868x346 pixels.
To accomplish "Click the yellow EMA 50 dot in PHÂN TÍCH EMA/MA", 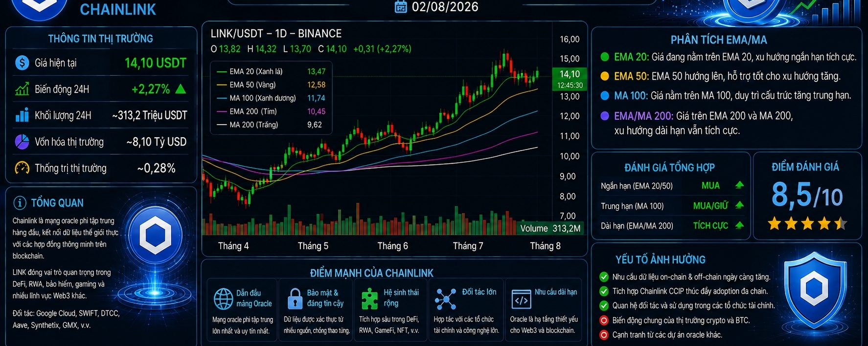I will [x=605, y=76].
